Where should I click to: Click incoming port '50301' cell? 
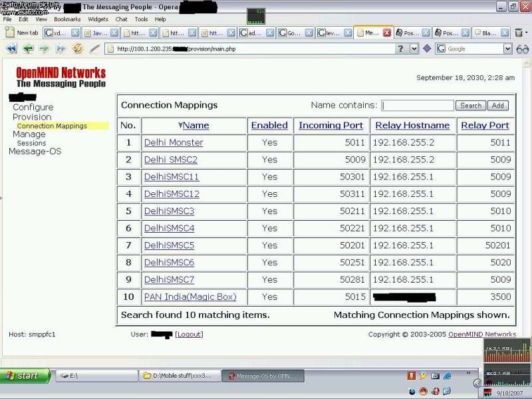click(x=331, y=177)
